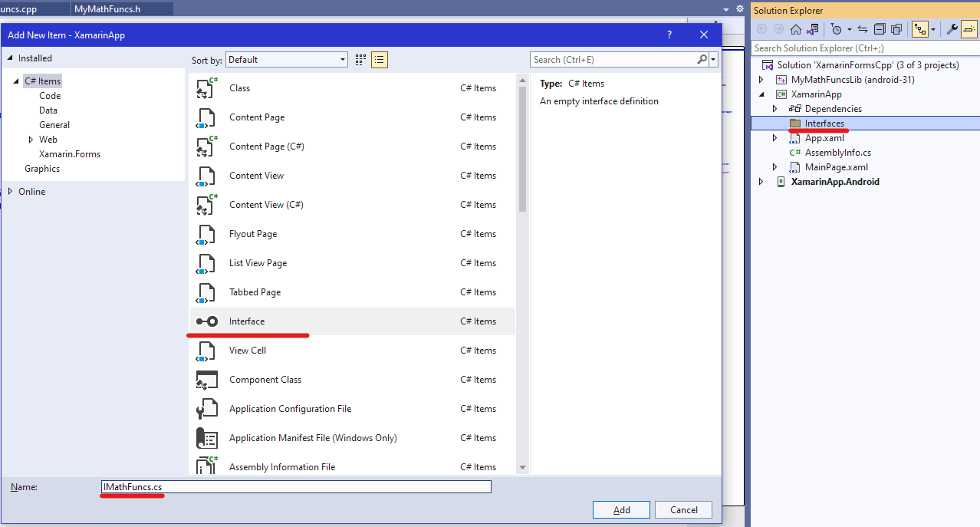The height and width of the screenshot is (527, 980).
Task: Click the Sync with Active Document icon
Action: click(863, 28)
